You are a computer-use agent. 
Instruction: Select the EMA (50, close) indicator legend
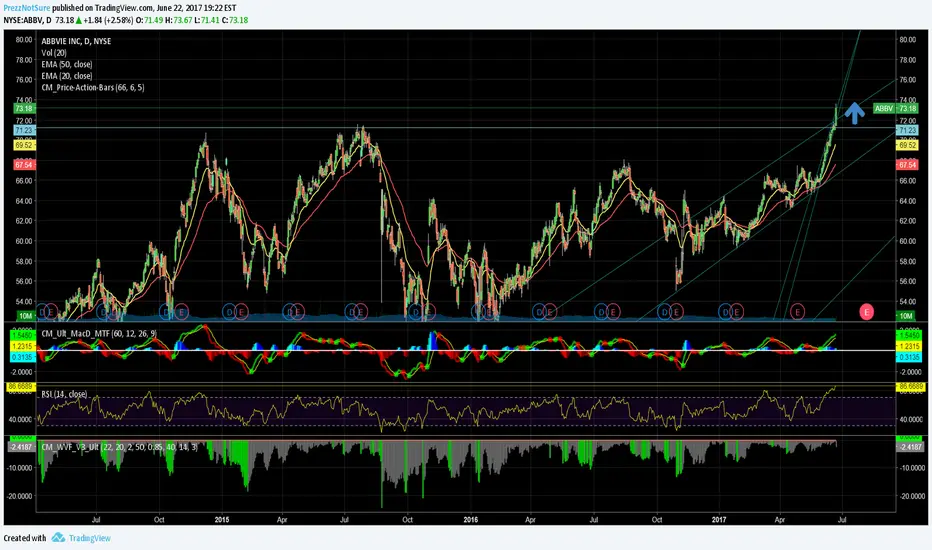point(67,64)
